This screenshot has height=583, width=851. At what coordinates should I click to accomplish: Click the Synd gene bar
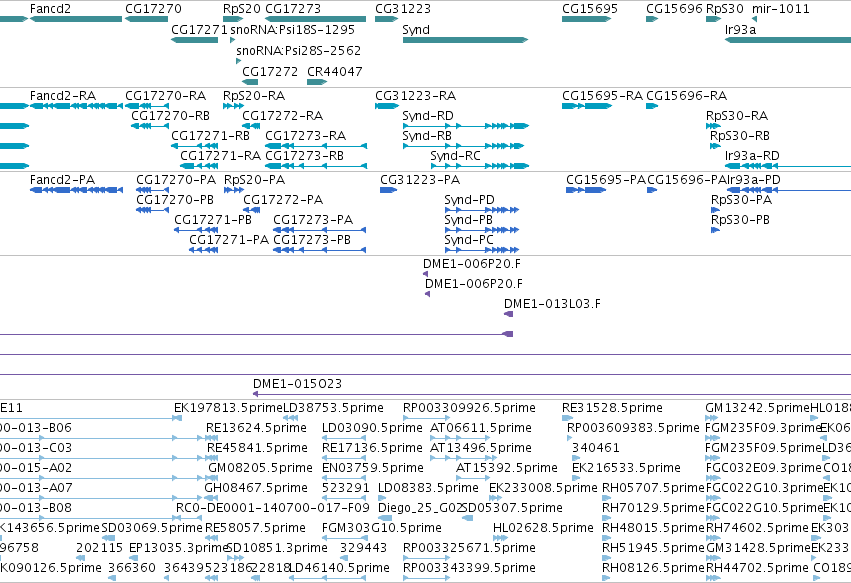(465, 40)
